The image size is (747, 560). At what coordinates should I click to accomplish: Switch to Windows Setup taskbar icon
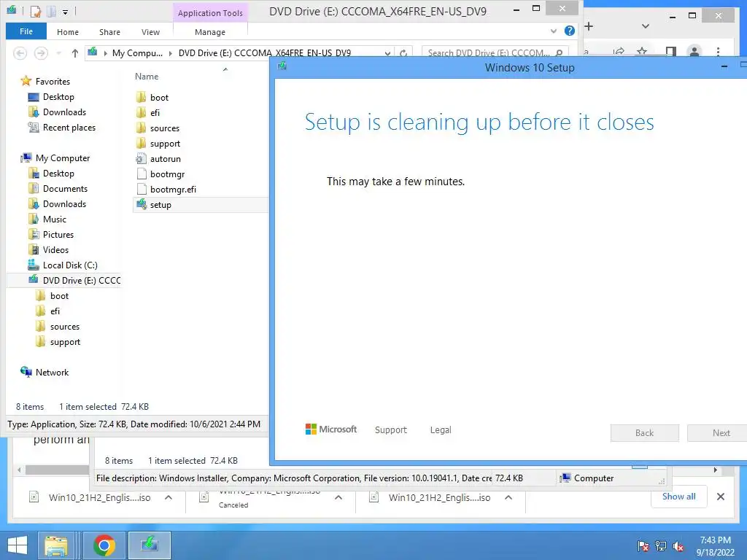150,545
